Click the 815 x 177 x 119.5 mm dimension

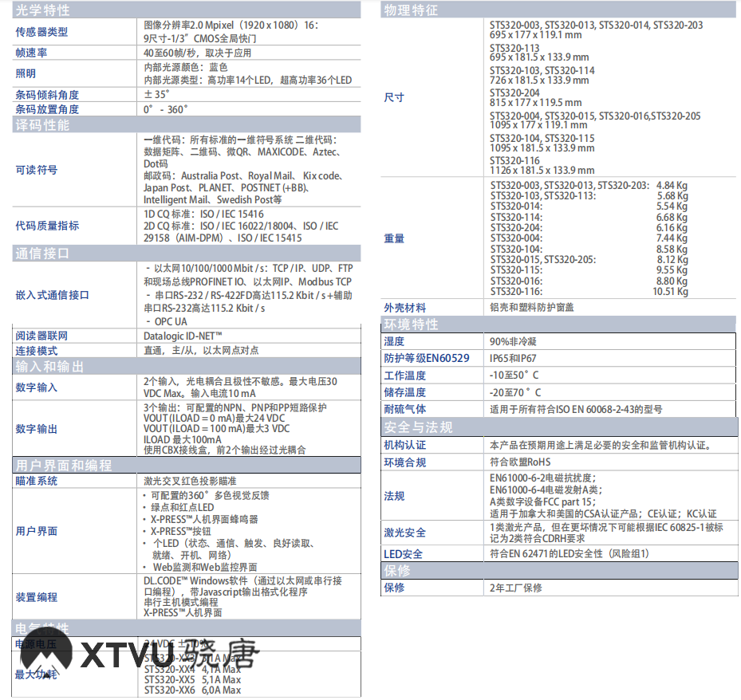pos(535,103)
